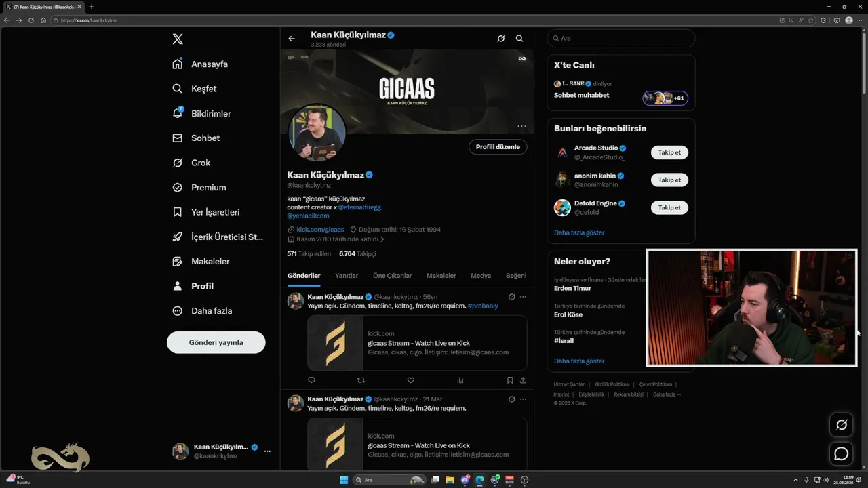Follow anonim kahin with Takip et
Screen dimensions: 868x488
click(x=669, y=180)
